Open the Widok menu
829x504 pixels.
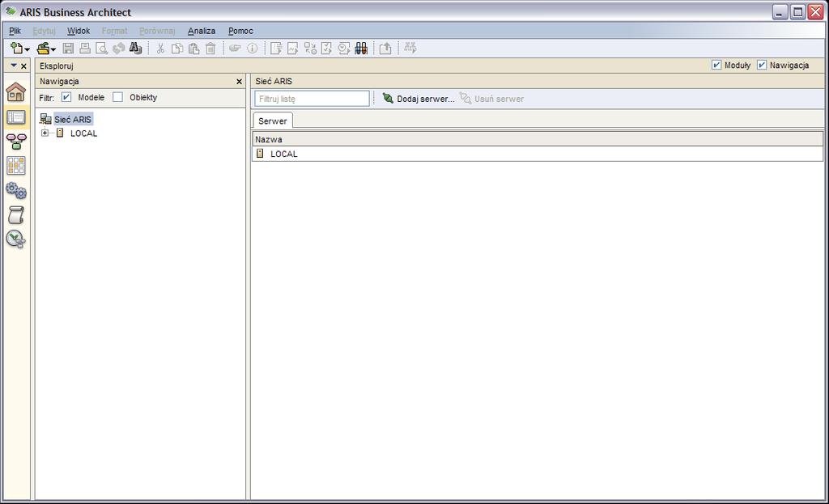click(79, 32)
